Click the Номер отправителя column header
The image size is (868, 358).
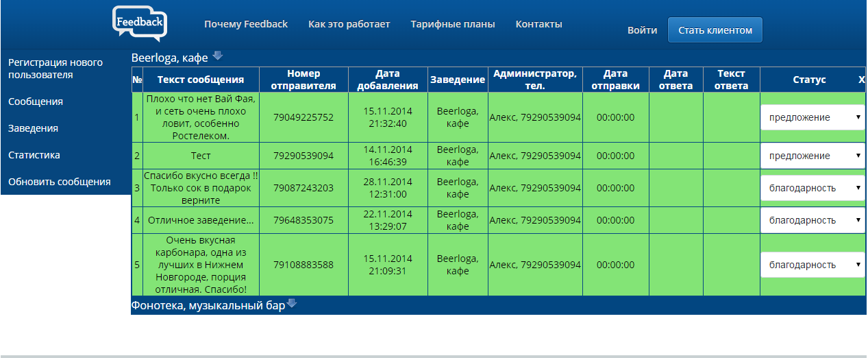pos(303,80)
